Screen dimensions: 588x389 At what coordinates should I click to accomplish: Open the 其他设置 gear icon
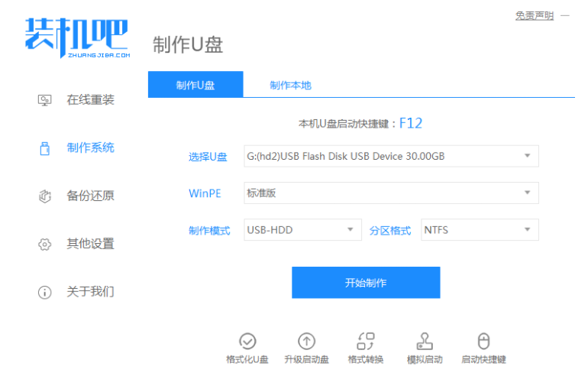tap(44, 245)
